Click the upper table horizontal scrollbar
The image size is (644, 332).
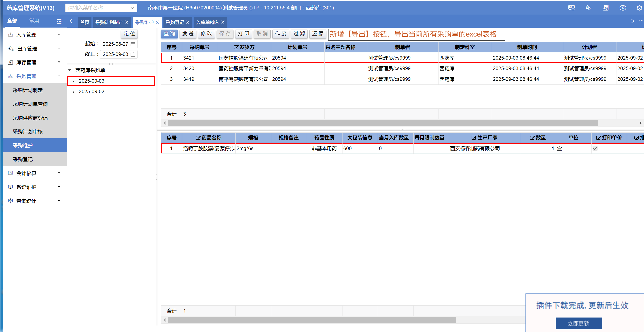pos(383,123)
